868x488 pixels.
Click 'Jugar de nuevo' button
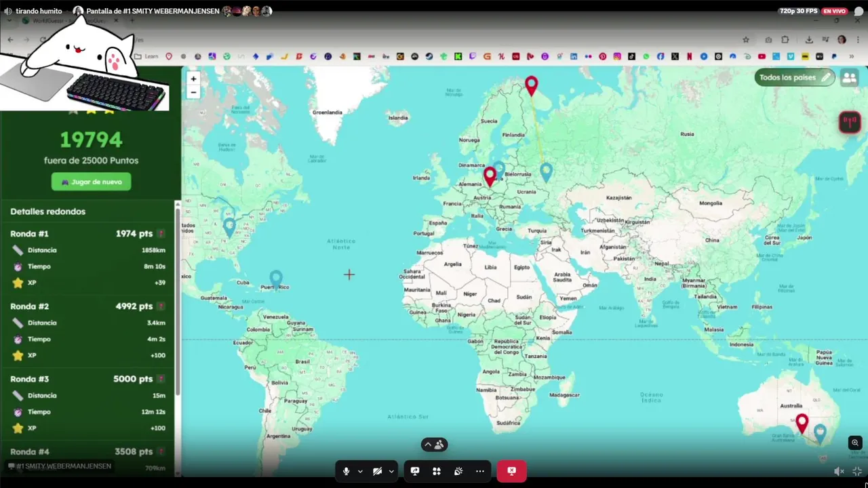pyautogui.click(x=91, y=182)
